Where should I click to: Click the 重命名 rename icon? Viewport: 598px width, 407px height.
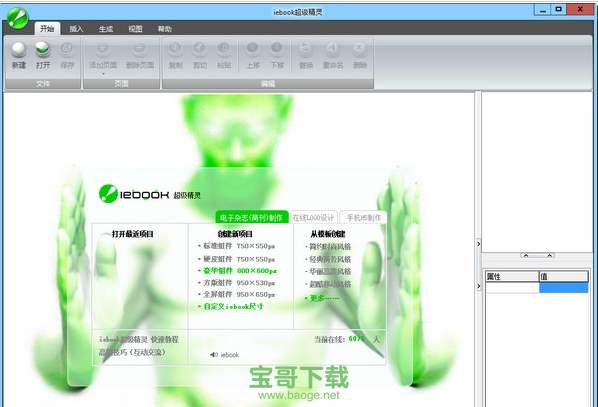[333, 50]
